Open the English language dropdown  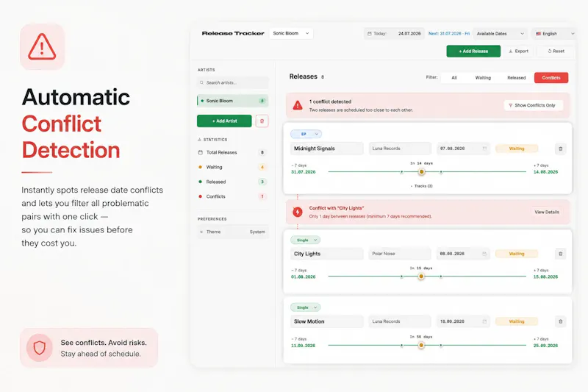pyautogui.click(x=554, y=33)
